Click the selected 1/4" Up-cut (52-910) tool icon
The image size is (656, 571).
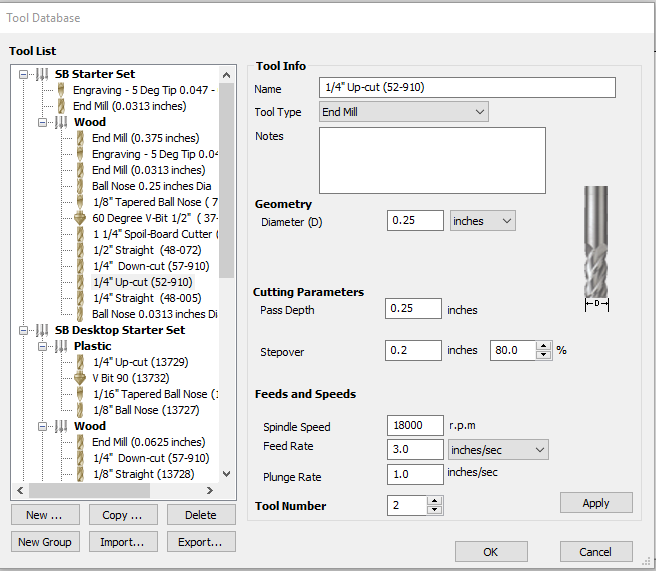[x=80, y=282]
